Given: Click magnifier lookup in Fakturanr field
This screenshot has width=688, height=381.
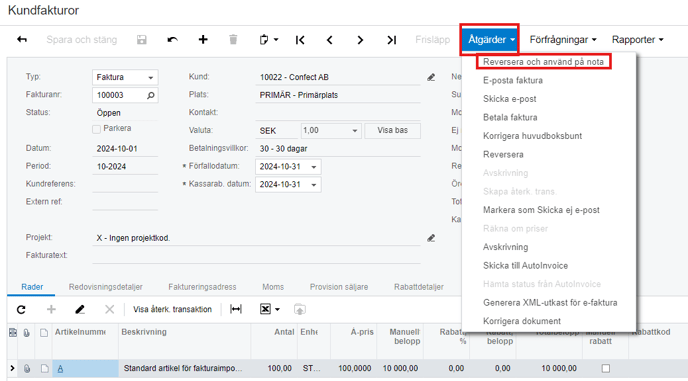Looking at the screenshot, I should [x=150, y=95].
